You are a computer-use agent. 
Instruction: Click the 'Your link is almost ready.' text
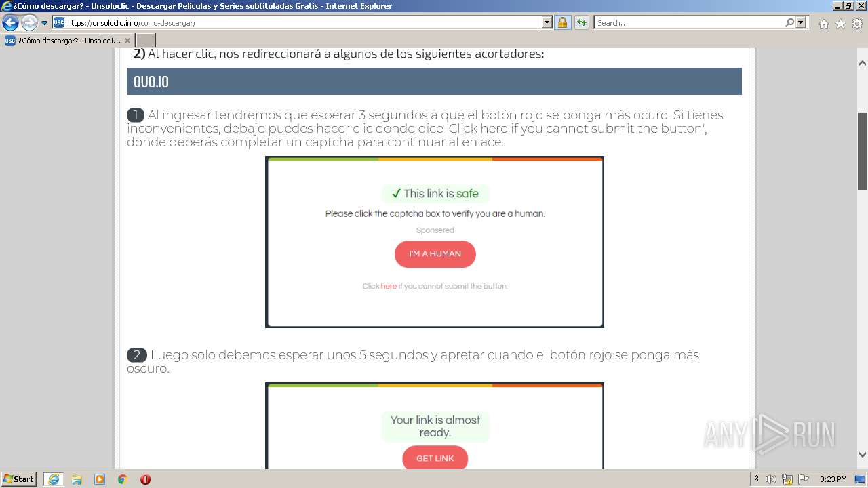click(435, 426)
